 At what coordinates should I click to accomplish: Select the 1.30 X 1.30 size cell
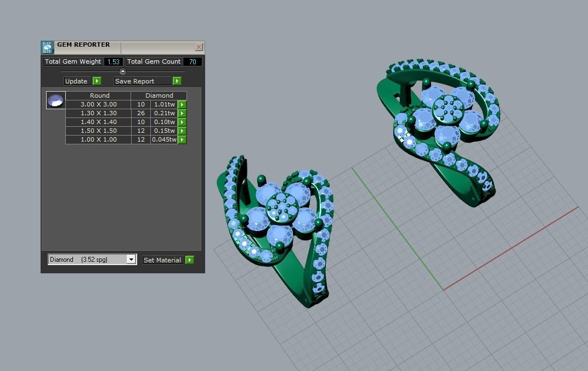point(99,113)
